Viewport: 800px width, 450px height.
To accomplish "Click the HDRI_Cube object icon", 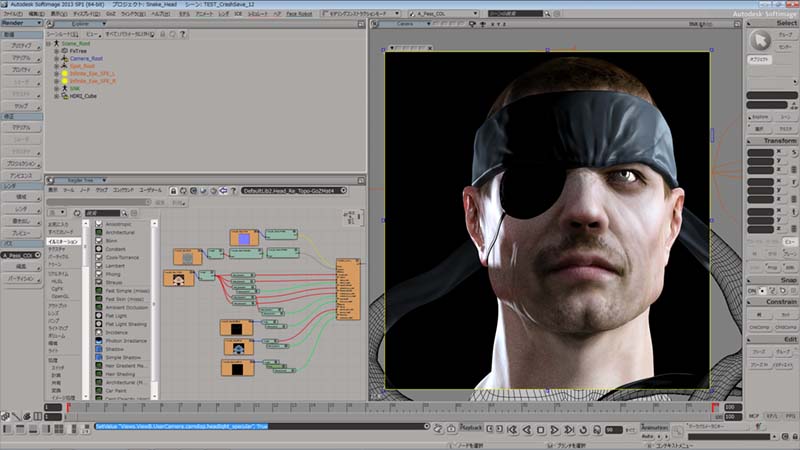I will click(65, 96).
